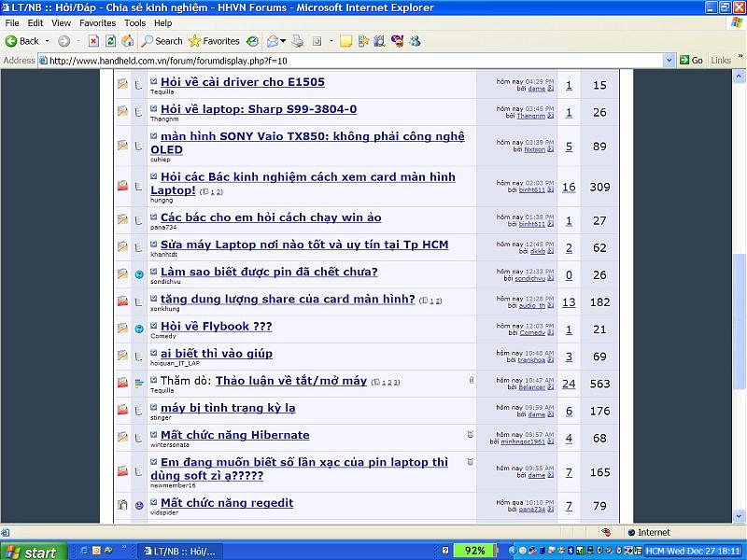The height and width of the screenshot is (560, 747).
Task: Click the address bar URL field
Action: tap(355, 60)
